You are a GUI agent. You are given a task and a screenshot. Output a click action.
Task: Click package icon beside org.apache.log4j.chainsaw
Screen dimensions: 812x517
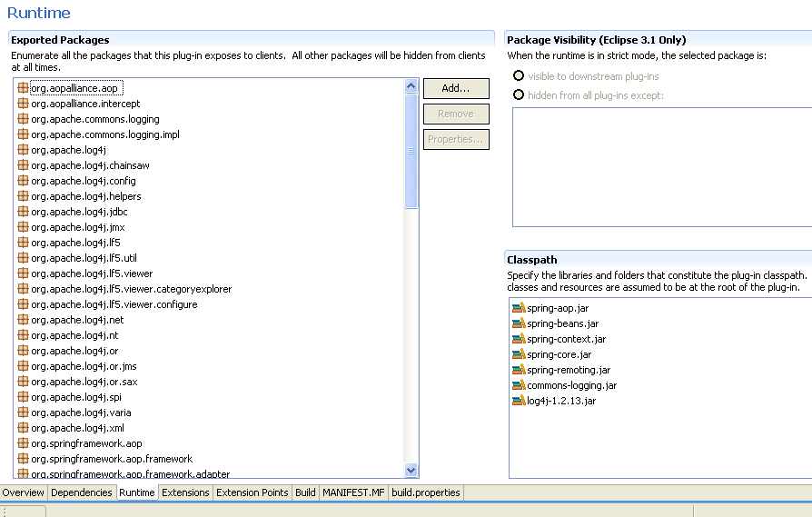(23, 165)
